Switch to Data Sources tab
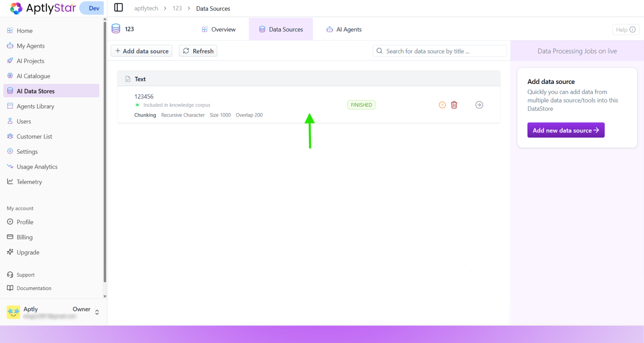Viewport: 644px width, 343px height. pyautogui.click(x=281, y=29)
